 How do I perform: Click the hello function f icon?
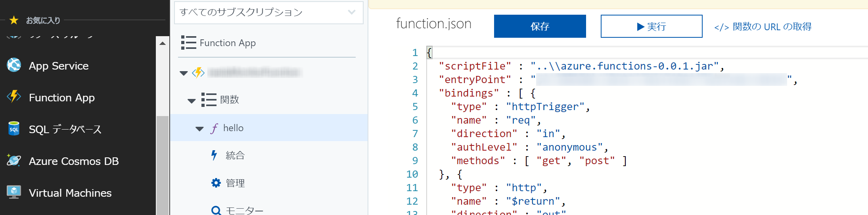point(215,128)
